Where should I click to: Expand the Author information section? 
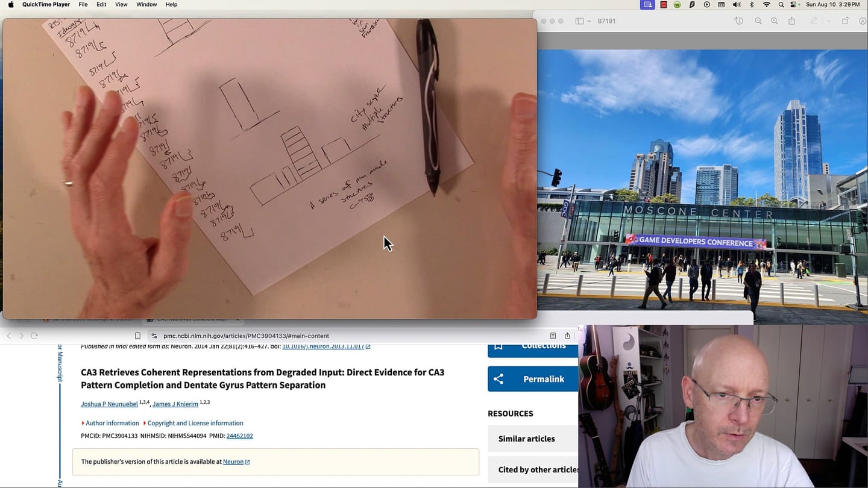[112, 423]
